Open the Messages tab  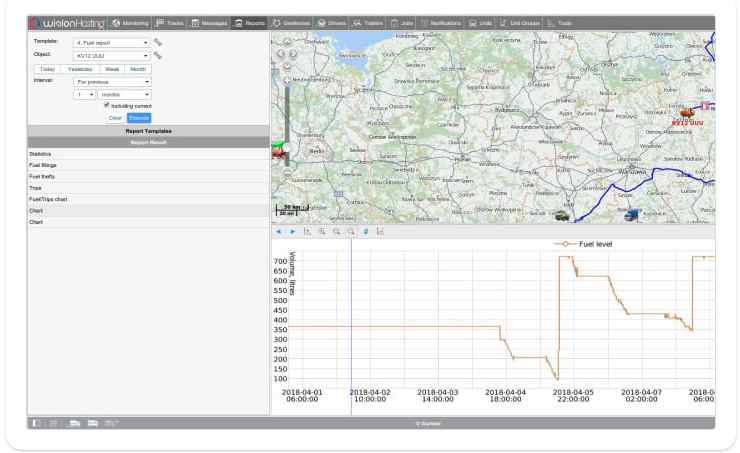click(209, 22)
